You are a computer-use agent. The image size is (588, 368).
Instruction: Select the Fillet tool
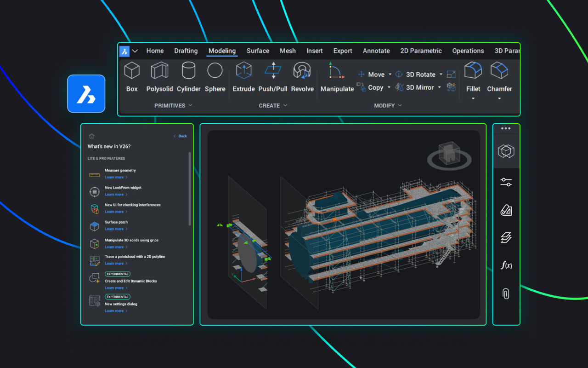click(x=473, y=77)
